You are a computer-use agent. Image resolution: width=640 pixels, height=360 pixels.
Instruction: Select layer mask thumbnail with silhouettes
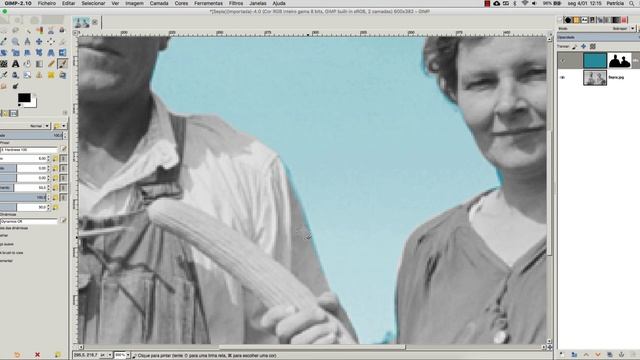(x=620, y=60)
